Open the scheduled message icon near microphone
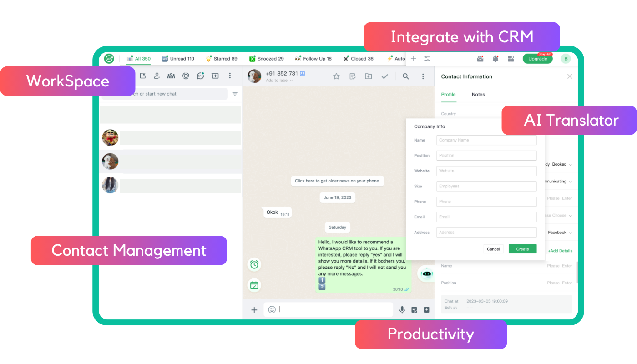637x364 pixels. coord(415,310)
